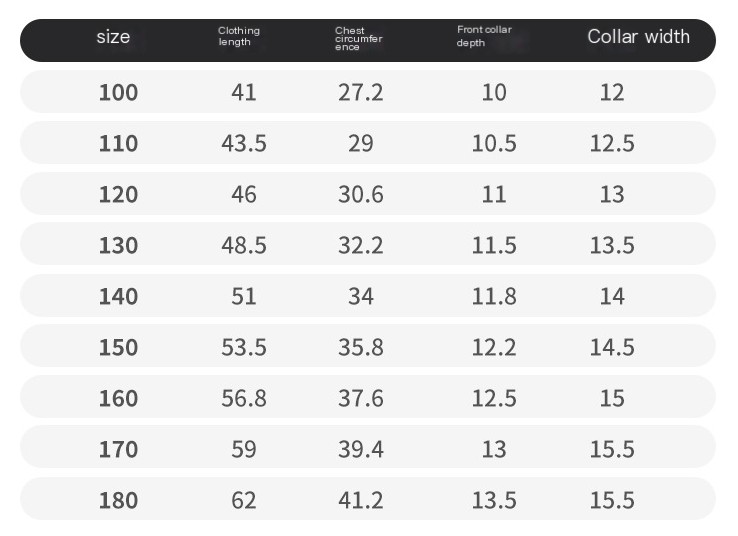Select the size 100 row label
This screenshot has width=738, height=536.
[x=118, y=92]
